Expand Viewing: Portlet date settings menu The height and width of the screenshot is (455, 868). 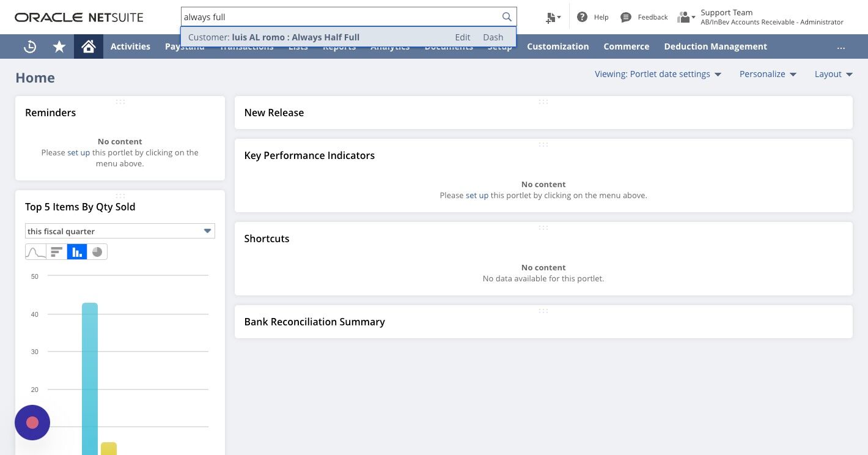point(658,74)
